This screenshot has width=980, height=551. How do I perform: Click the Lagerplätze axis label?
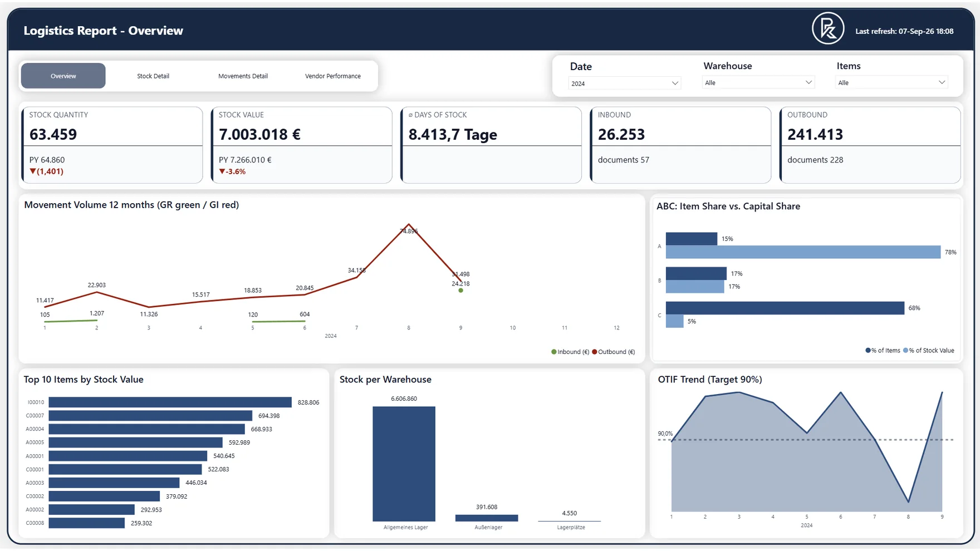click(571, 527)
